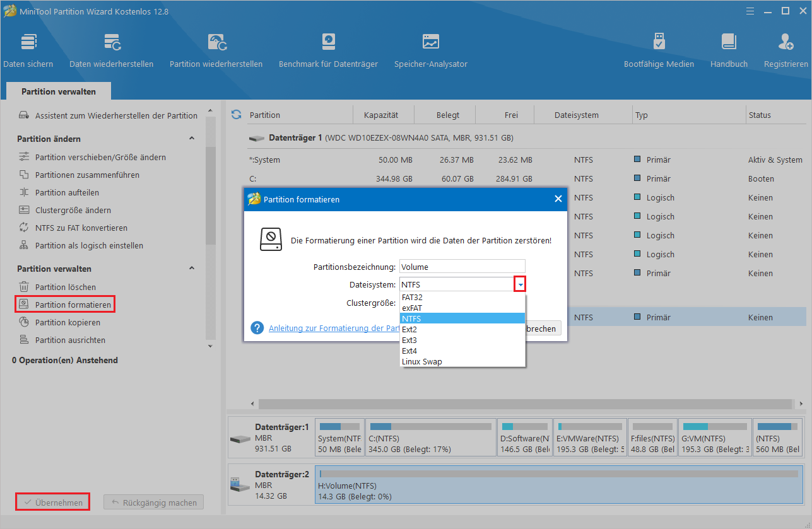Choose Ext2 from file system list

(462, 329)
